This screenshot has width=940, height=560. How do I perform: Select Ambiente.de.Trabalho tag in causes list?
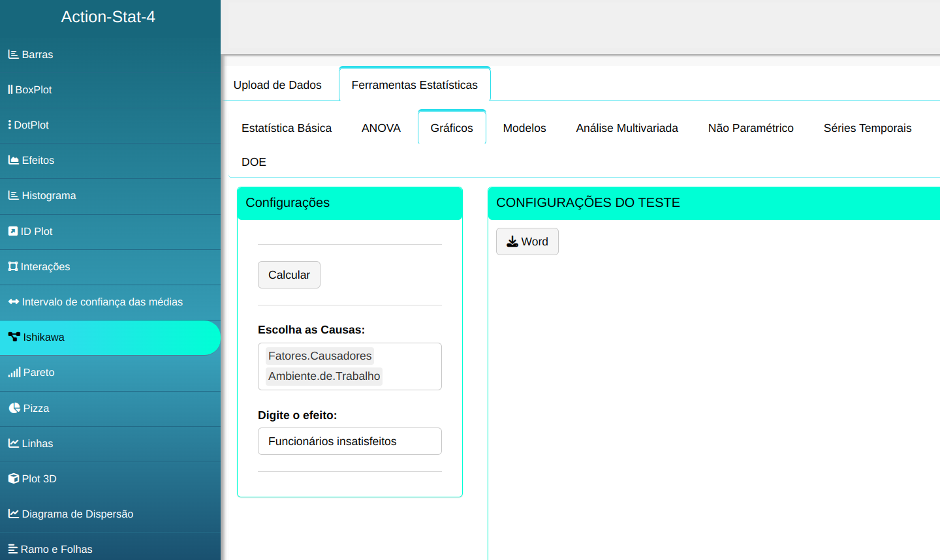pyautogui.click(x=324, y=376)
